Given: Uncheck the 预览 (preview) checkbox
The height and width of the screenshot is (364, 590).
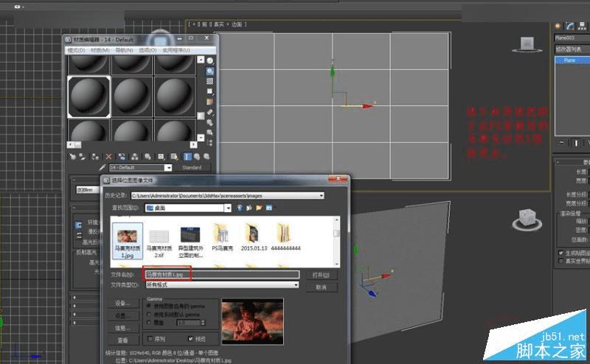Looking at the screenshot, I should coord(191,340).
